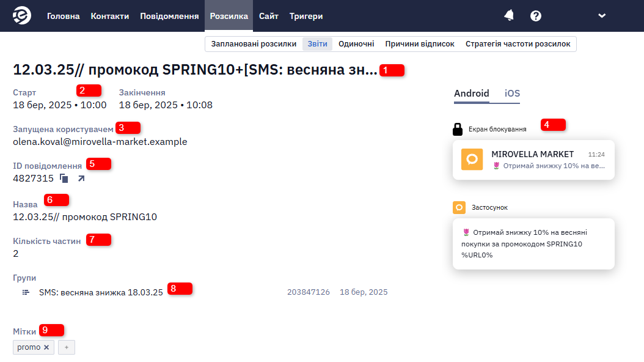This screenshot has height=362, width=644.
Task: Switch to iOS preview tab
Action: point(512,94)
